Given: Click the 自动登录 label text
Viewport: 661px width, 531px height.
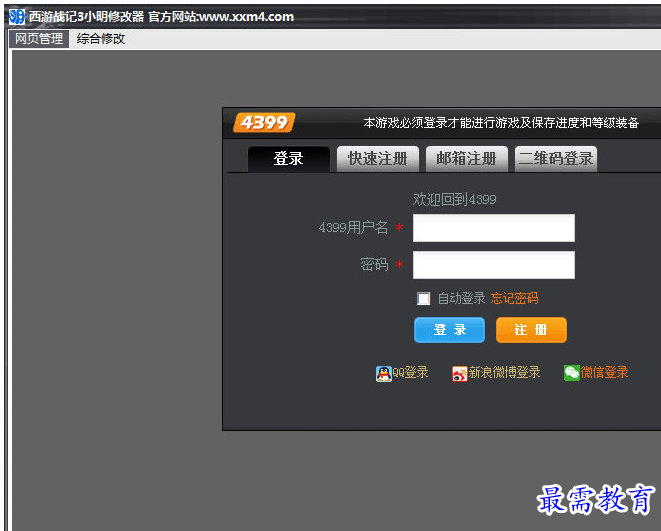Looking at the screenshot, I should (x=462, y=298).
